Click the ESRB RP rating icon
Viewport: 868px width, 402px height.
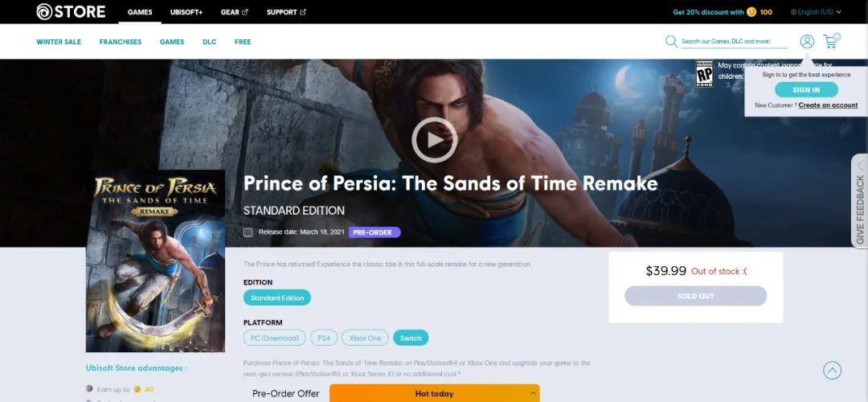pyautogui.click(x=704, y=74)
